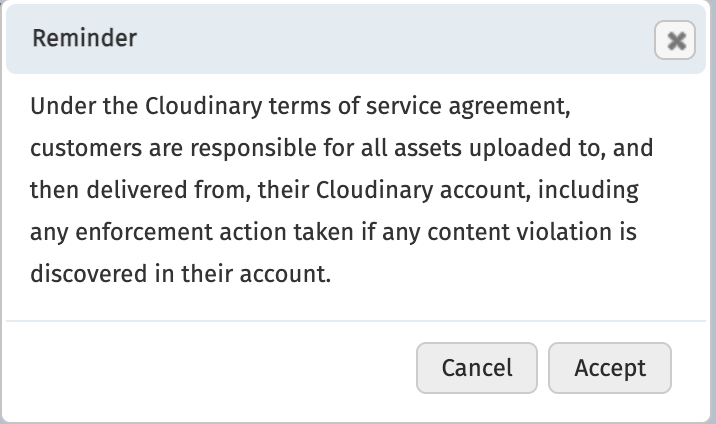This screenshot has height=424, width=716.
Task: Close the Reminder dialog with the X icon
Action: (675, 40)
